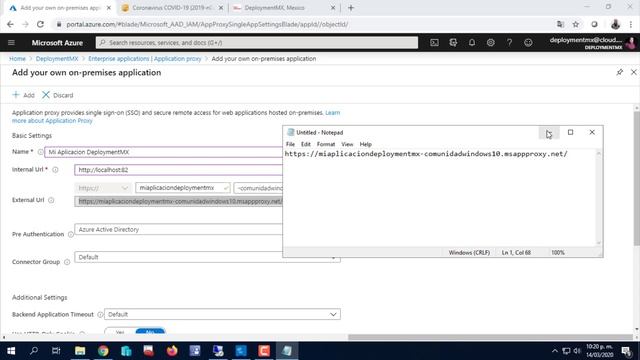Viewport: 640px width, 360px height.
Task: Click the Chrome address bar URL
Action: coord(207,24)
